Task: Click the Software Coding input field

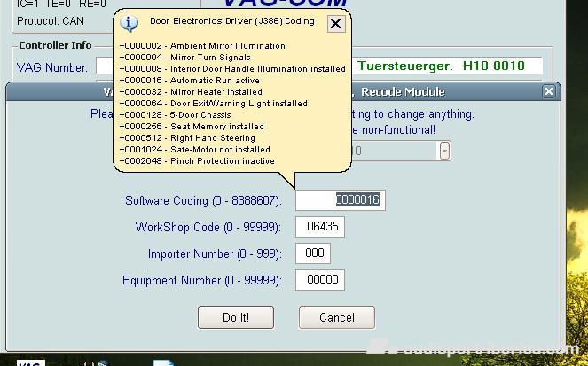Action: point(341,200)
